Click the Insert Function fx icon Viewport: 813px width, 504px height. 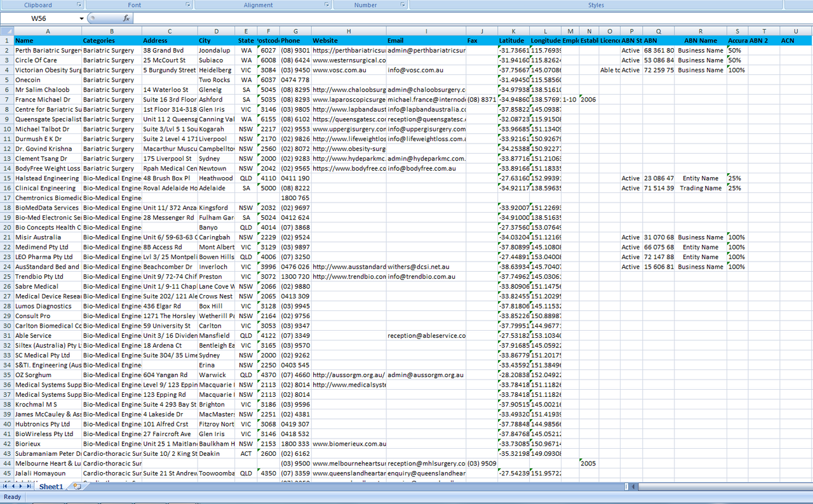click(126, 18)
